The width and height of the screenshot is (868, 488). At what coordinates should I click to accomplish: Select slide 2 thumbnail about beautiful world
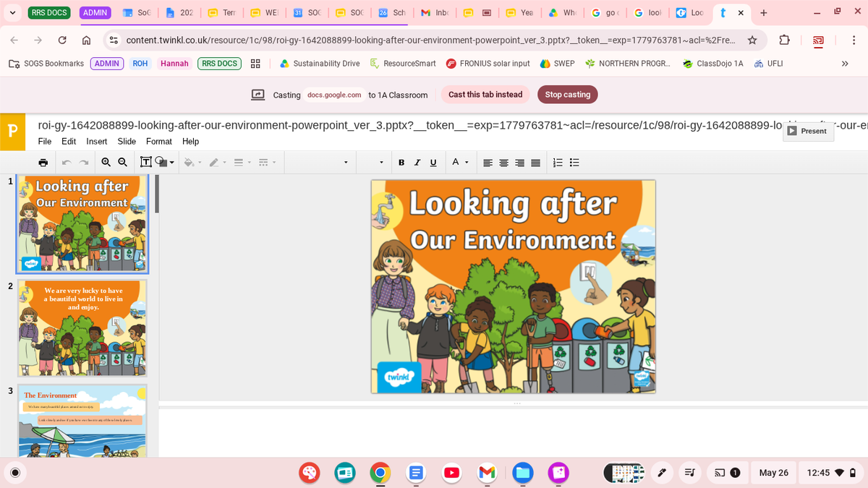tap(82, 328)
